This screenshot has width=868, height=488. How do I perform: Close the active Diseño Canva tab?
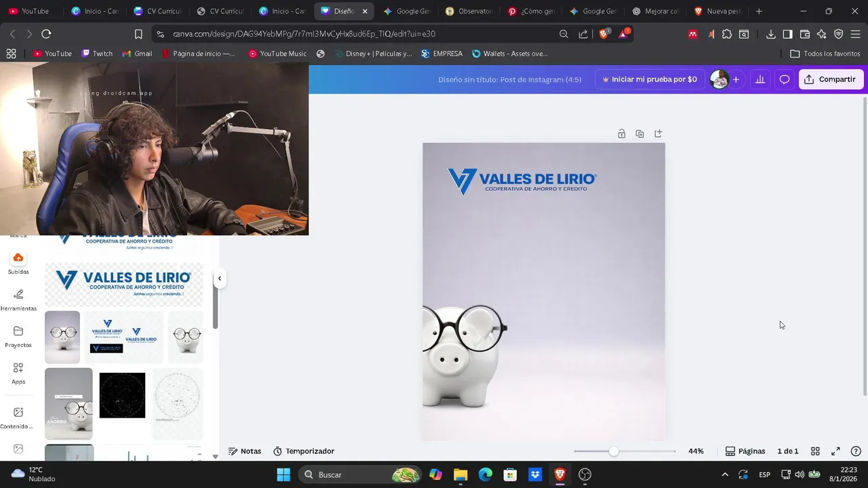tap(366, 11)
